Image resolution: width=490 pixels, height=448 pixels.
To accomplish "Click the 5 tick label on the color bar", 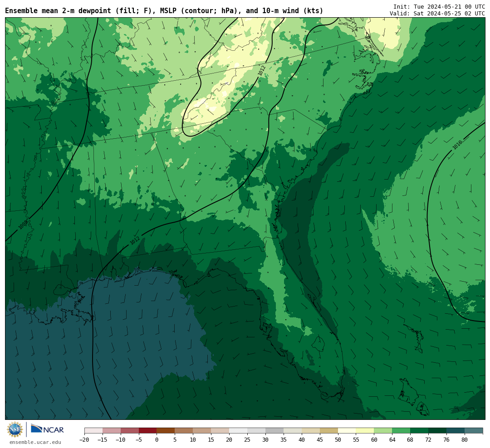I will click(175, 440).
